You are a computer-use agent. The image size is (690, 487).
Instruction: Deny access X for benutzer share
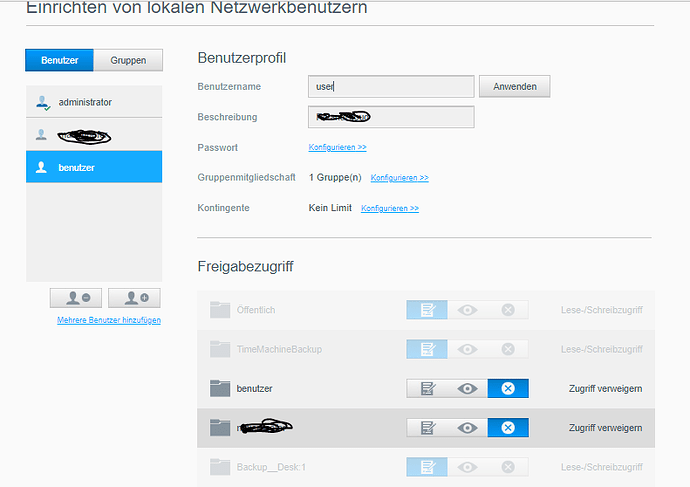coord(508,388)
